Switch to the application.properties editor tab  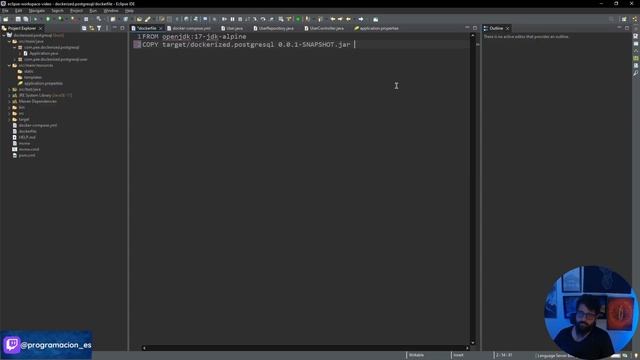click(376, 28)
